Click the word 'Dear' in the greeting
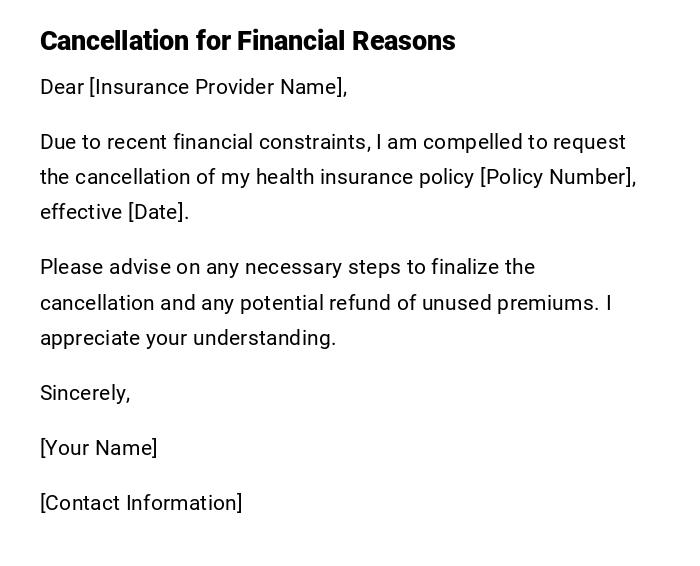 coord(62,87)
